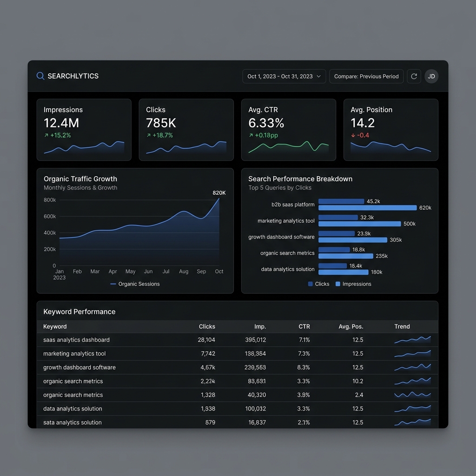The image size is (476, 476).
Task: Click the Trend column header
Action: 402,326
